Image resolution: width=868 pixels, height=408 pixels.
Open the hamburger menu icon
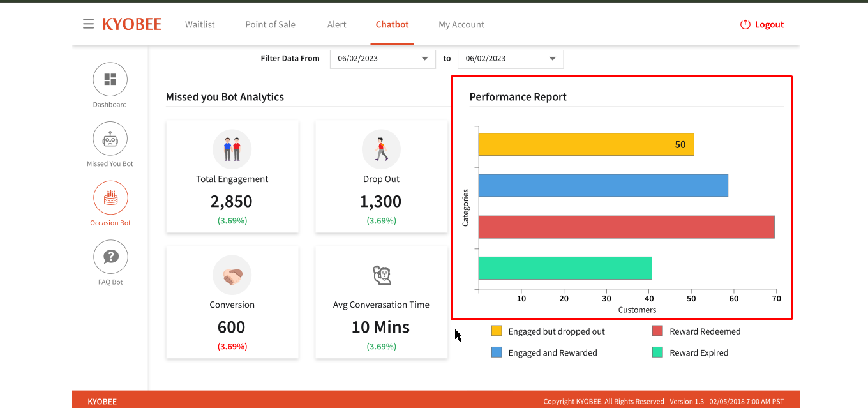[x=88, y=24]
